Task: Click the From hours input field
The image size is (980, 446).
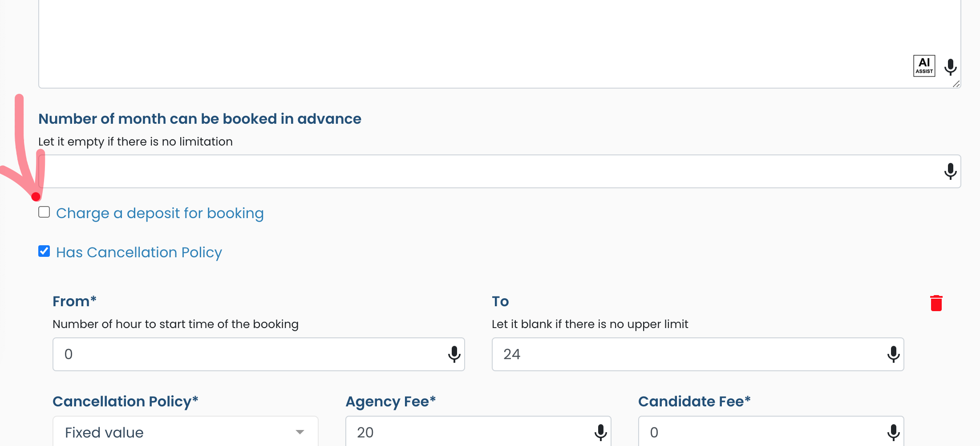Action: [249, 354]
